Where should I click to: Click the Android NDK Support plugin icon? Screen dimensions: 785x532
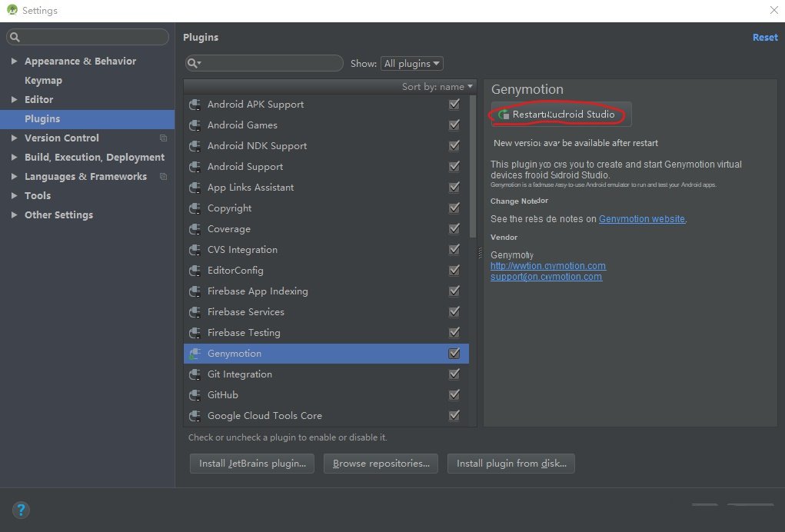(x=195, y=145)
